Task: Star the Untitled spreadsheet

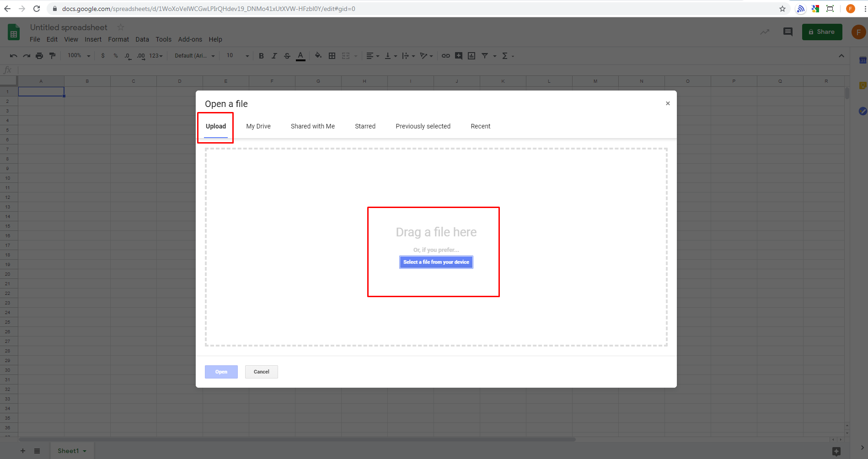Action: click(x=121, y=27)
